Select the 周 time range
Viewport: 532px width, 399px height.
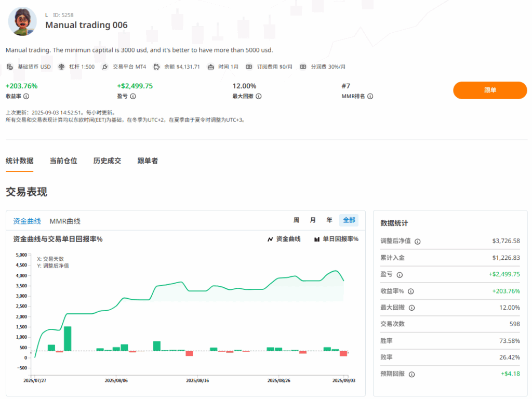pos(296,220)
